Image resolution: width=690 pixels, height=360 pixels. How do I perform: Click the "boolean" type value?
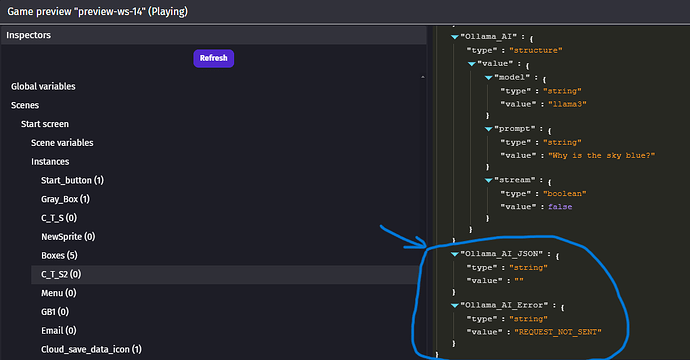pyautogui.click(x=565, y=194)
